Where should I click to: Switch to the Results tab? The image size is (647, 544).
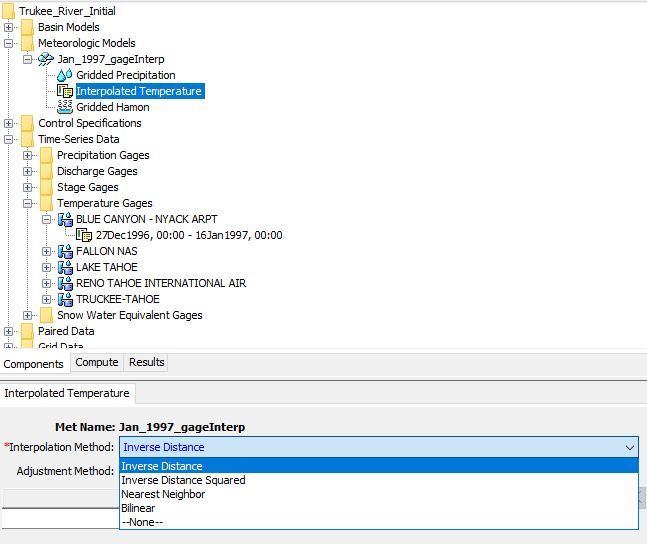(147, 362)
